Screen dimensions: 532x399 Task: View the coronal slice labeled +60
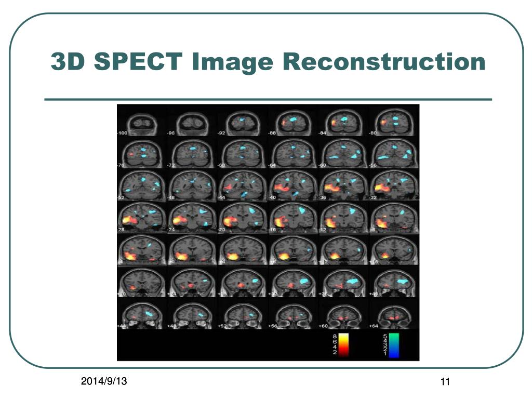point(343,316)
